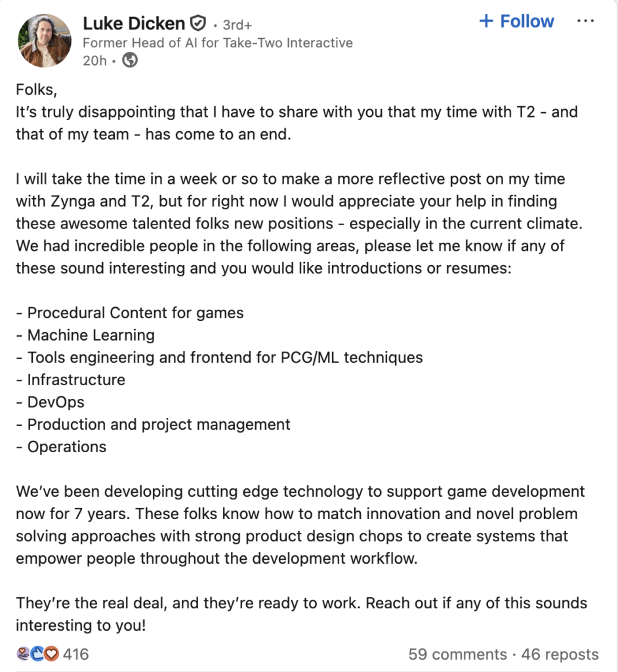
Task: Open the post options via the ellipsis icon
Action: click(586, 20)
